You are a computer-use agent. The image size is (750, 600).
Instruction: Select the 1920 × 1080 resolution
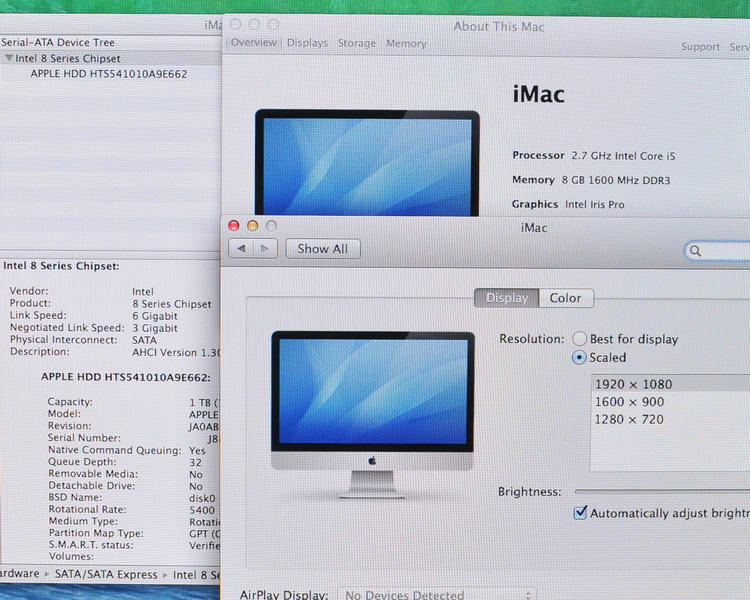(671, 384)
